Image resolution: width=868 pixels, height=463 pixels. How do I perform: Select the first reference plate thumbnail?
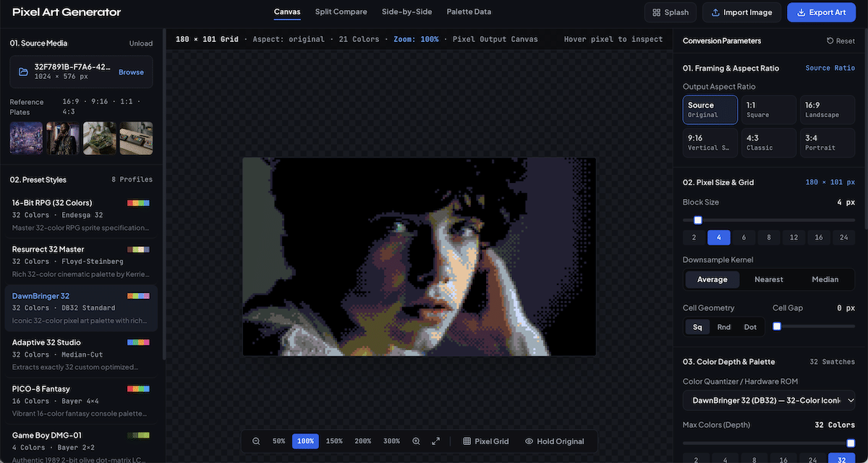point(27,138)
